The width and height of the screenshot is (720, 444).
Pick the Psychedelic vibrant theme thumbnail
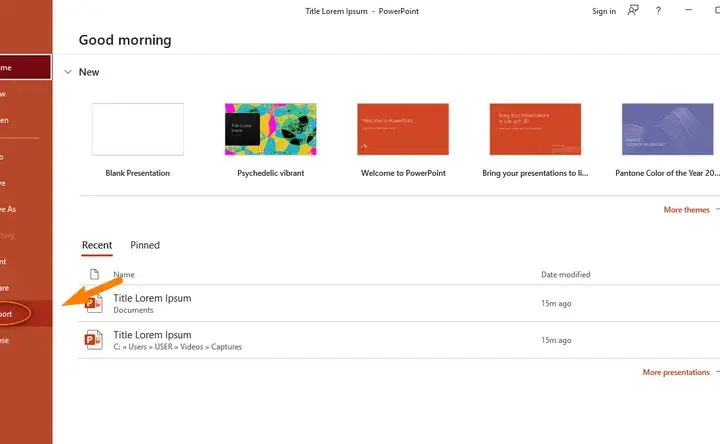(x=270, y=129)
